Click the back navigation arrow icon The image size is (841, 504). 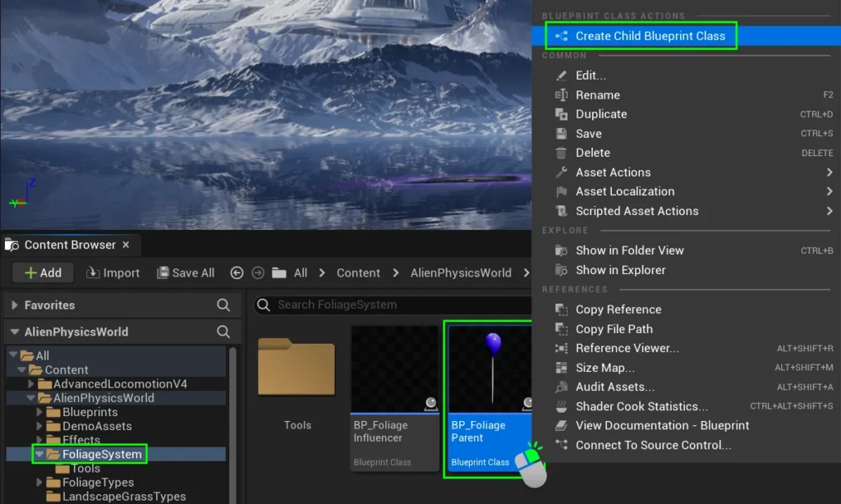coord(237,273)
